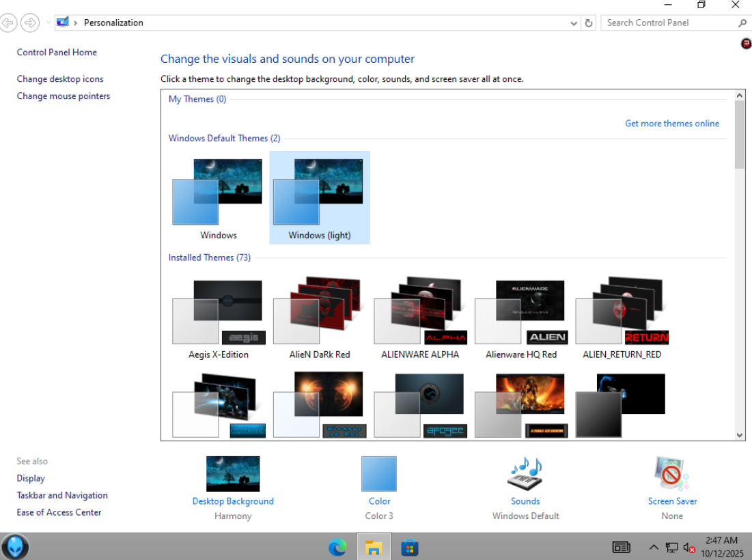752x560 pixels.
Task: Open File Explorer from the taskbar
Action: click(373, 547)
